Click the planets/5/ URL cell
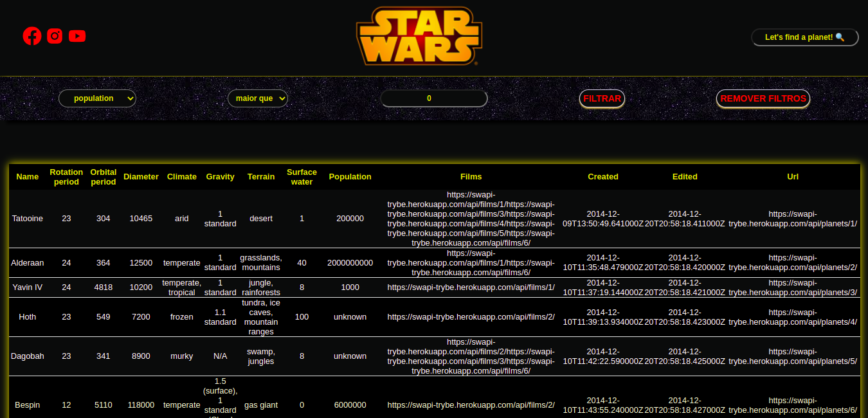The height and width of the screenshot is (418, 868). (x=793, y=356)
